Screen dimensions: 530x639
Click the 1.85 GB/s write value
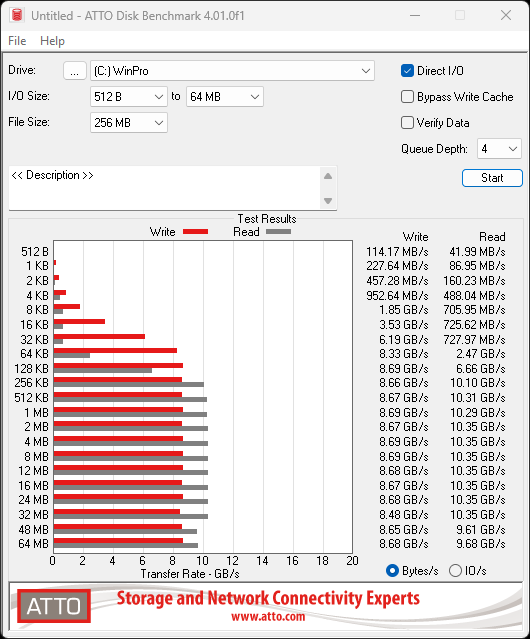click(404, 310)
